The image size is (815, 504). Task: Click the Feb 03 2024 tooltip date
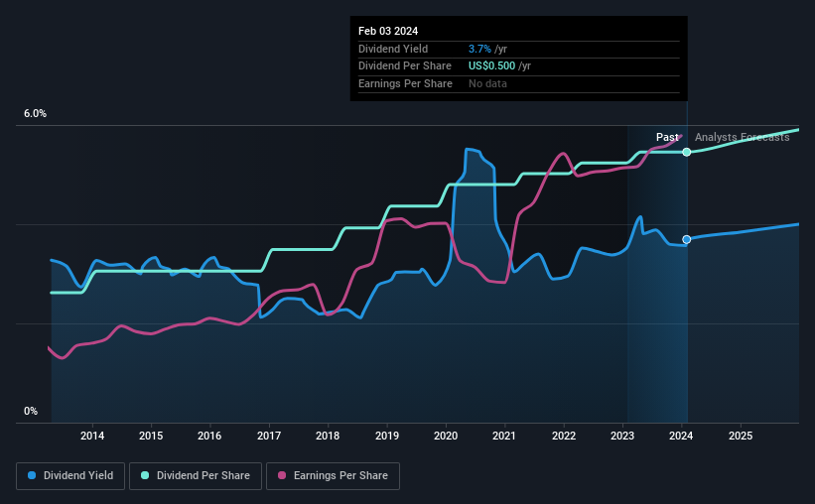click(x=388, y=31)
